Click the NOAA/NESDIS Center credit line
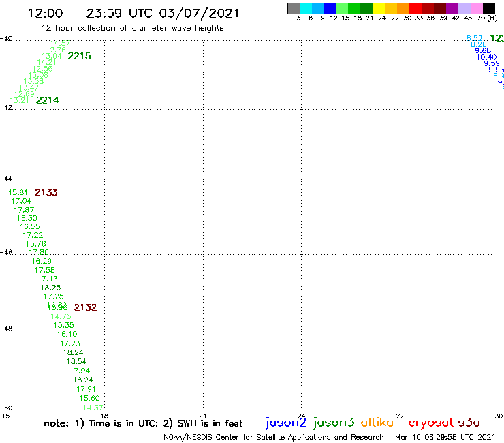Image resolution: width=504 pixels, height=443 pixels. [274, 437]
